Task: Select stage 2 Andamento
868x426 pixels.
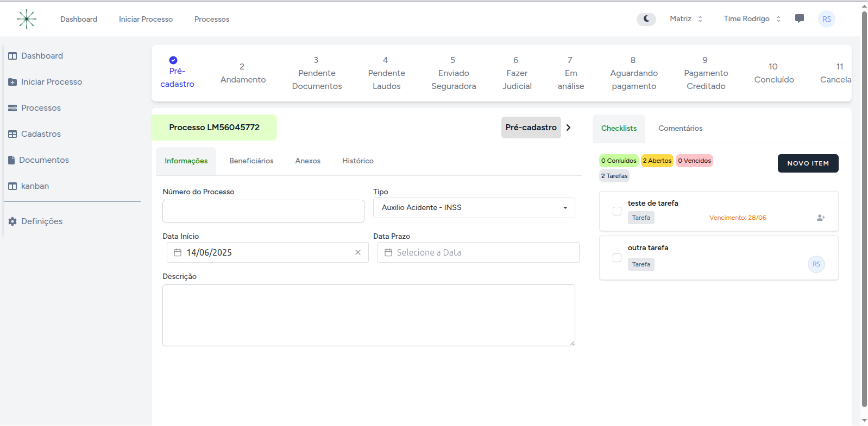Action: (243, 73)
